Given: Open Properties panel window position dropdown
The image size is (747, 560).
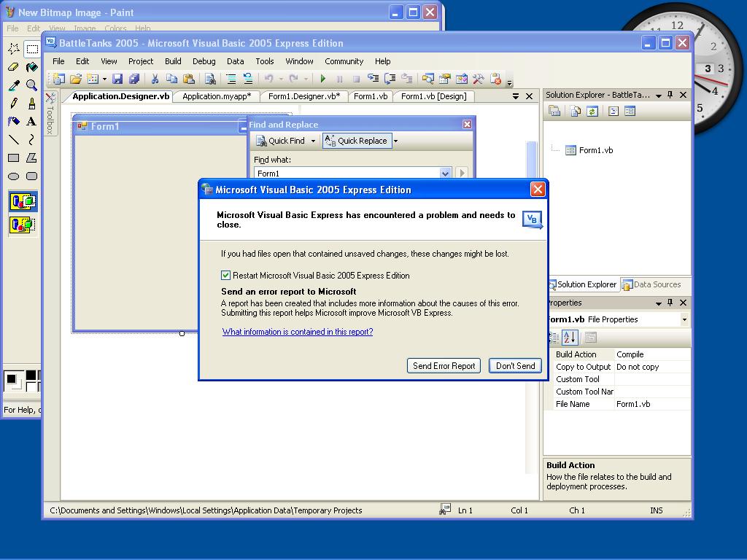Looking at the screenshot, I should [x=659, y=303].
